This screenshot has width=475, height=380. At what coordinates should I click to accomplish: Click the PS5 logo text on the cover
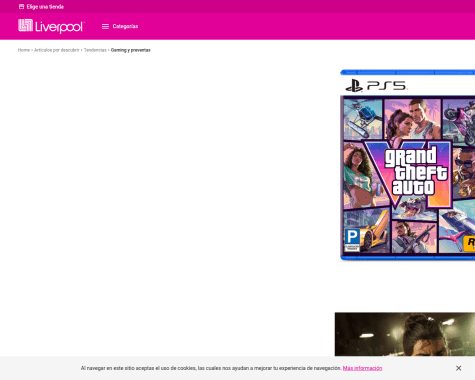point(387,86)
